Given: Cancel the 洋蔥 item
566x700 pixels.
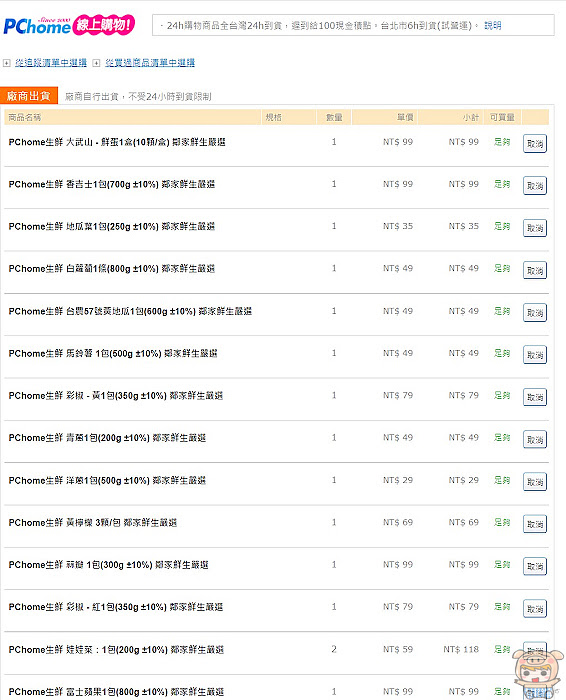Looking at the screenshot, I should pos(535,482).
